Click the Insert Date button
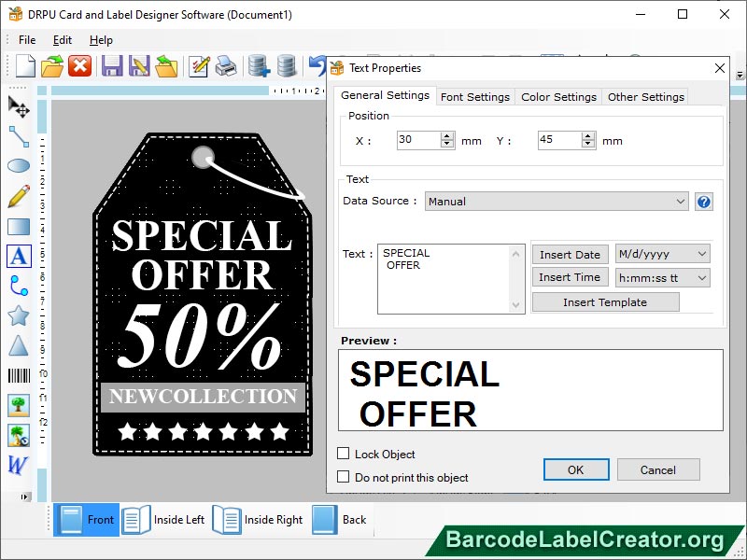747x560 pixels. click(x=570, y=255)
